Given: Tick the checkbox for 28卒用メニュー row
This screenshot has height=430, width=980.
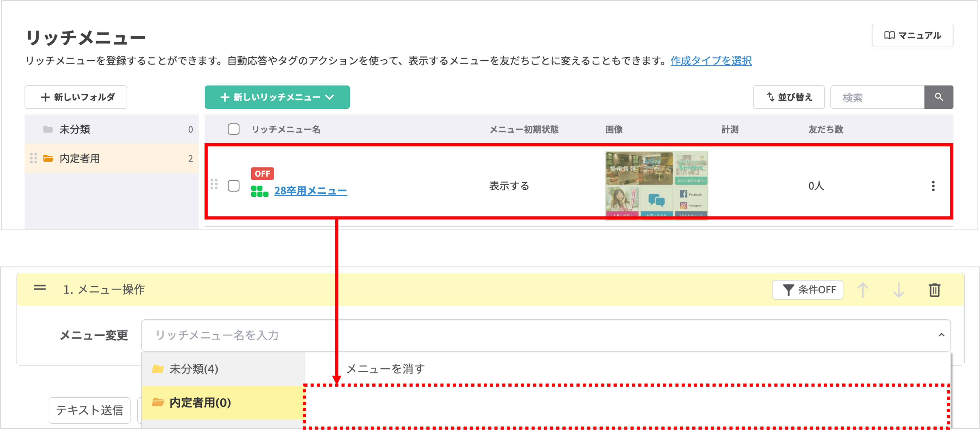Looking at the screenshot, I should [233, 186].
